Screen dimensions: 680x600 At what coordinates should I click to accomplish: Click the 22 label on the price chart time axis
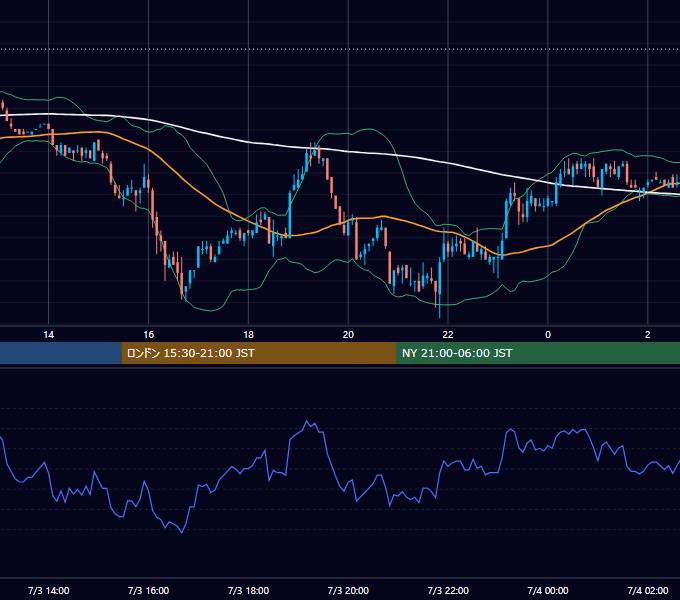tap(448, 335)
